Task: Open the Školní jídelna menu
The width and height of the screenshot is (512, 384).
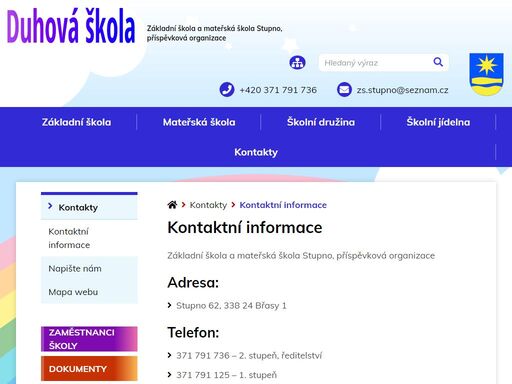Action: pos(438,122)
